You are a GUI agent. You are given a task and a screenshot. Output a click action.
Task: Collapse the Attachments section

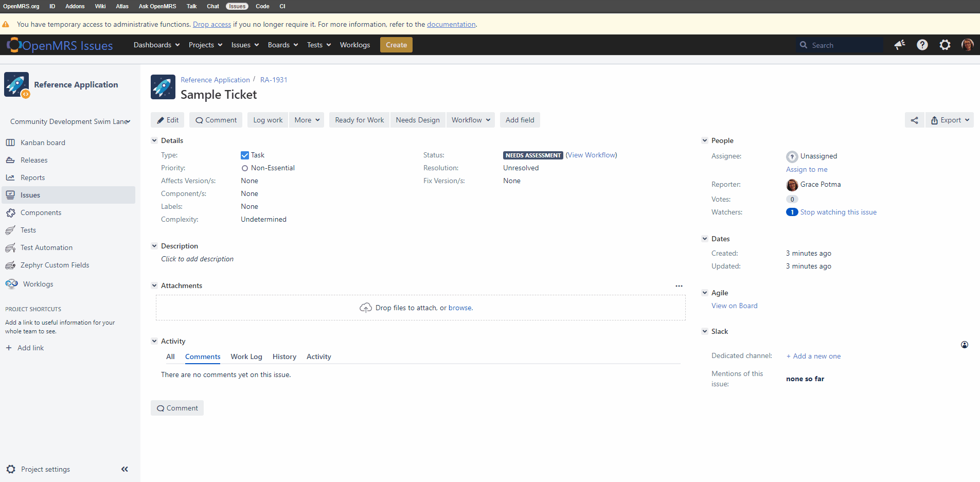[154, 285]
